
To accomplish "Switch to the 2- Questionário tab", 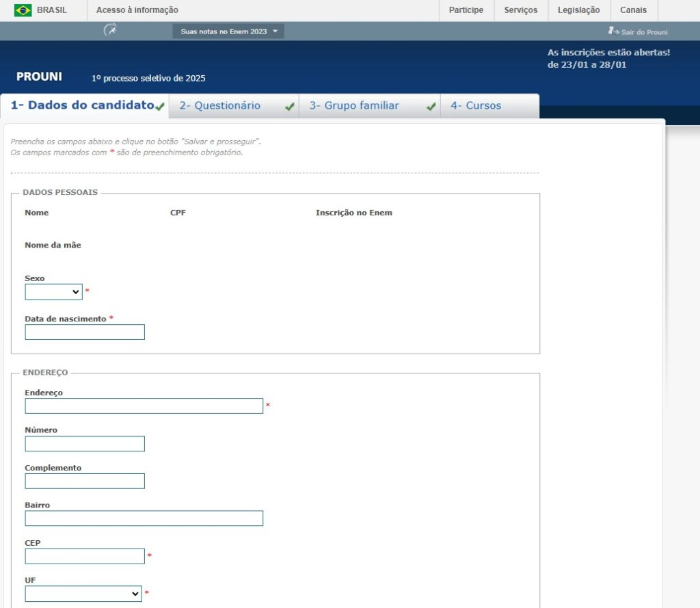I will point(220,106).
